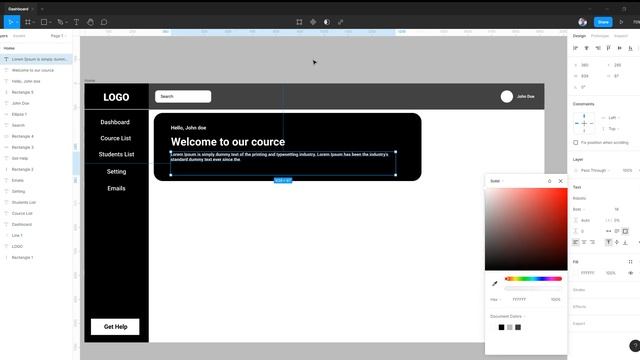Screen dimensions: 640x360
Task: Select the auto width text resizing option
Action: coord(609,231)
